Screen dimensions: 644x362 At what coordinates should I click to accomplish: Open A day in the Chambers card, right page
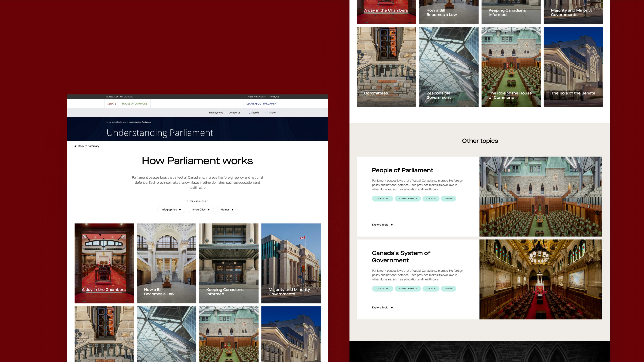387,12
